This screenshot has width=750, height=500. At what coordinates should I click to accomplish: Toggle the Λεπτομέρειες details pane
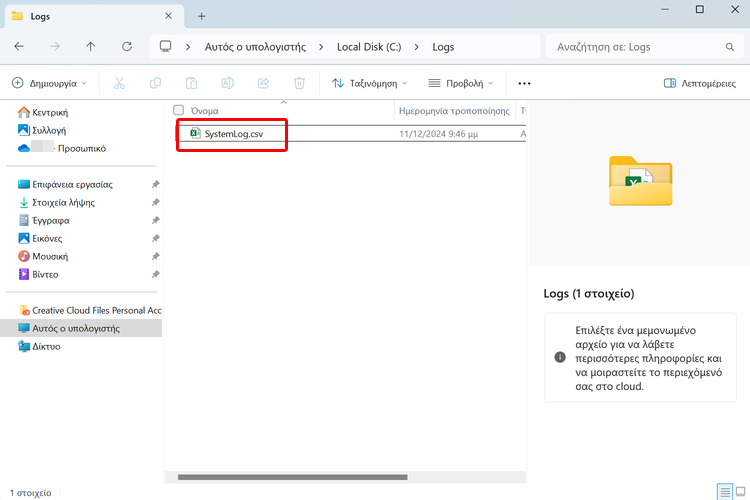click(x=700, y=84)
